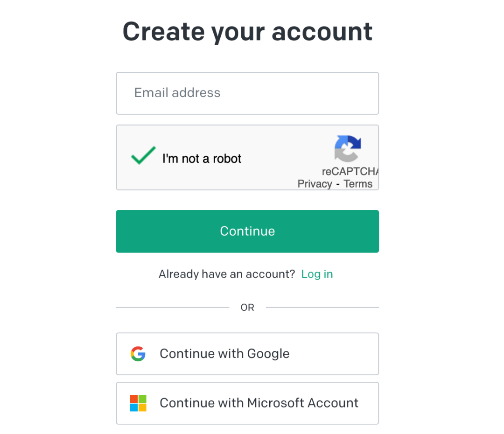Click the Google logo icon
This screenshot has width=504, height=434.
pos(138,354)
